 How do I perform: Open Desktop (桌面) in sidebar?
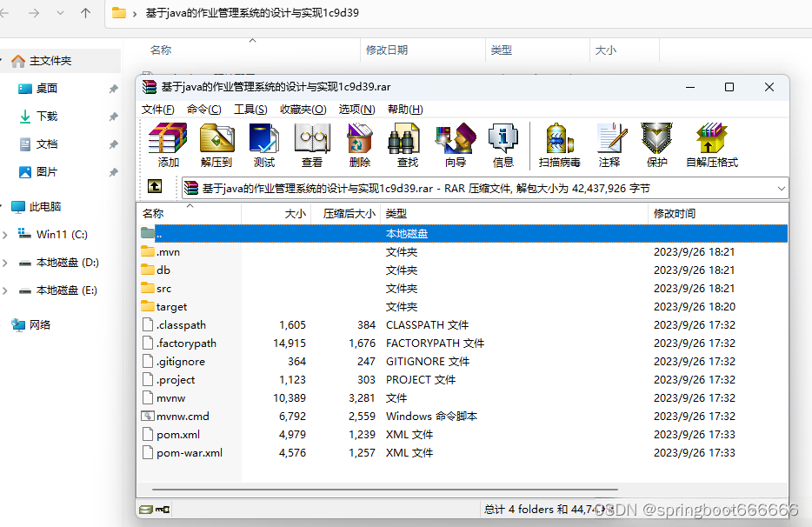click(x=47, y=89)
